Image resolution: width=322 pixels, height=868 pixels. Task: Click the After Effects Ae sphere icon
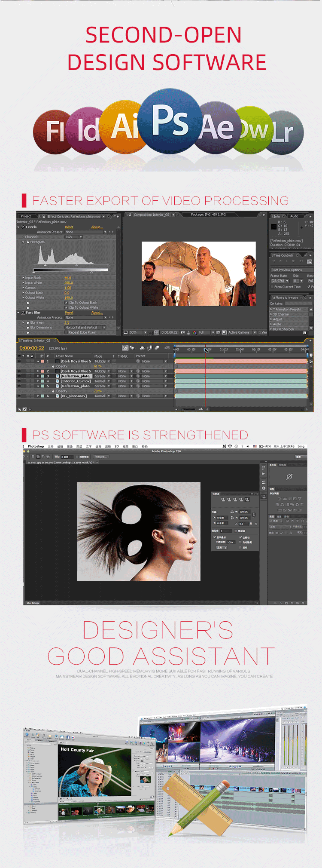219,127
